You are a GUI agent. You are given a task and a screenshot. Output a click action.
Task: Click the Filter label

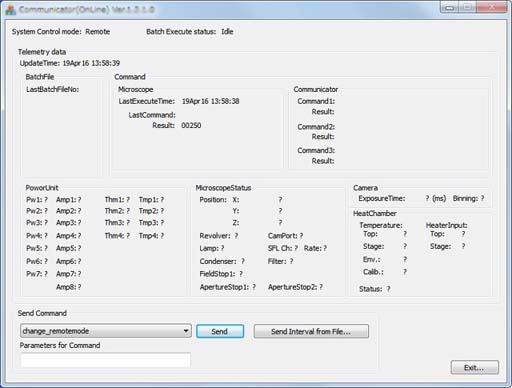[277, 261]
